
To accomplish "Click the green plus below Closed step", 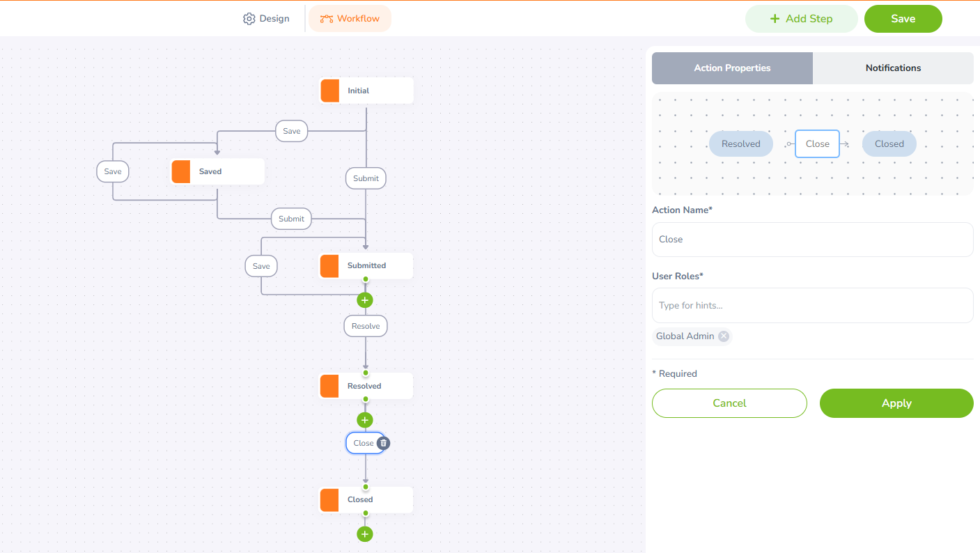I will [x=365, y=534].
